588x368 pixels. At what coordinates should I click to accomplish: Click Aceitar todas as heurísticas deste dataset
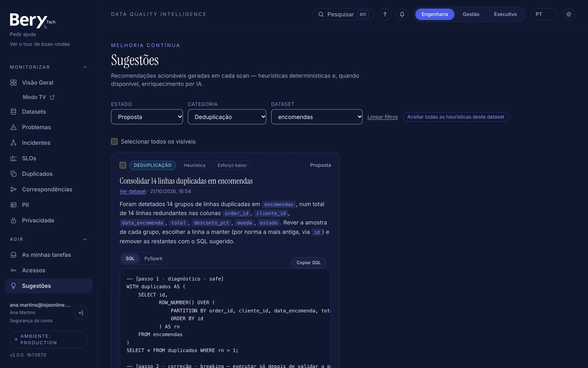pos(455,117)
